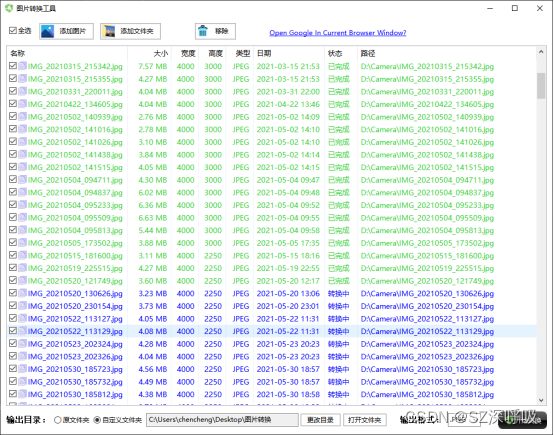Sort by the 日期 column header

pyautogui.click(x=289, y=53)
